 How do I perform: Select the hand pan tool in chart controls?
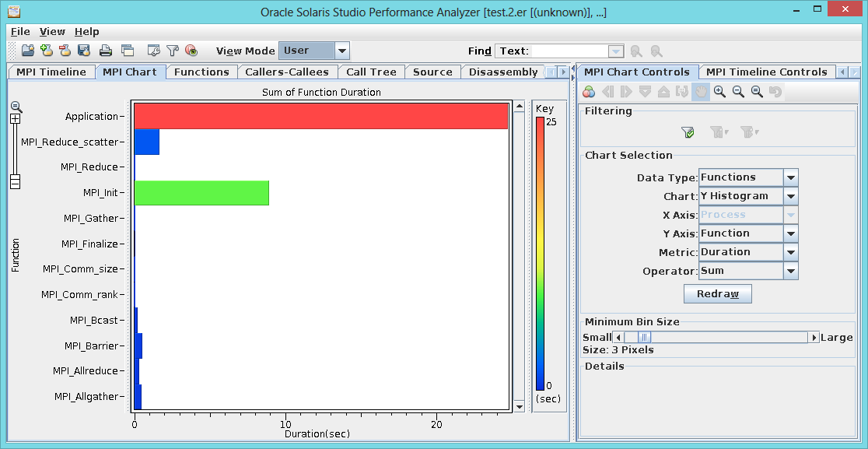click(701, 92)
